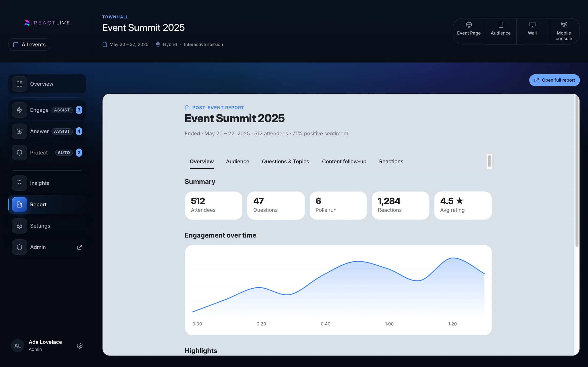
Task: Click the 1:00 label on chart axis
Action: [389, 324]
